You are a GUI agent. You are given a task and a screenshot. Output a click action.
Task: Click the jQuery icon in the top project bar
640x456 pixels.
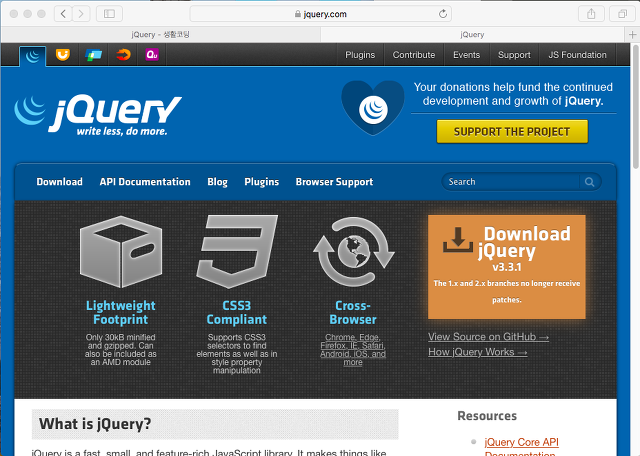tap(33, 56)
